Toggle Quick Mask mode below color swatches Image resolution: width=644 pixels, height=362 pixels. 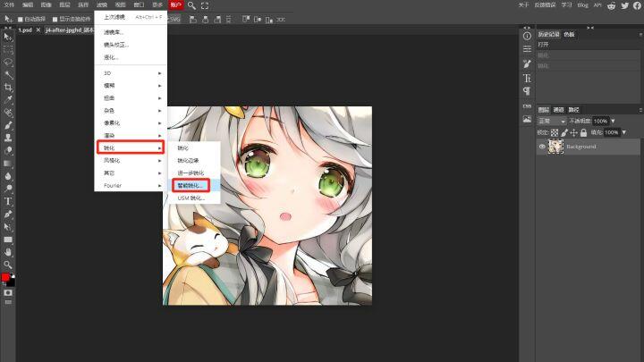coord(8,292)
